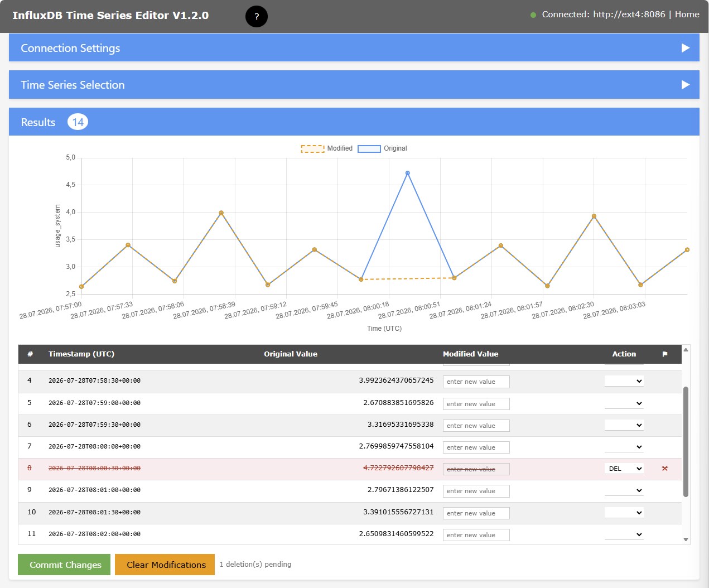Open action dropdown for row 11

click(x=624, y=534)
